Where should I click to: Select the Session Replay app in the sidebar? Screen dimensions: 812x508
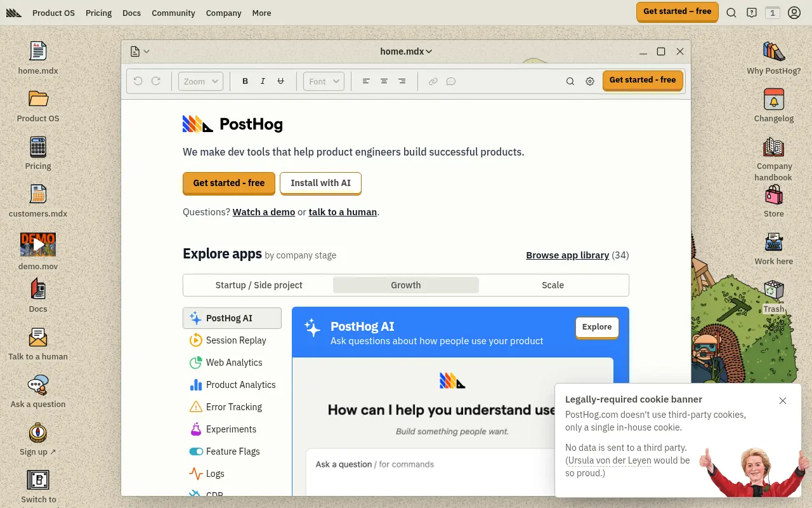[x=235, y=340]
